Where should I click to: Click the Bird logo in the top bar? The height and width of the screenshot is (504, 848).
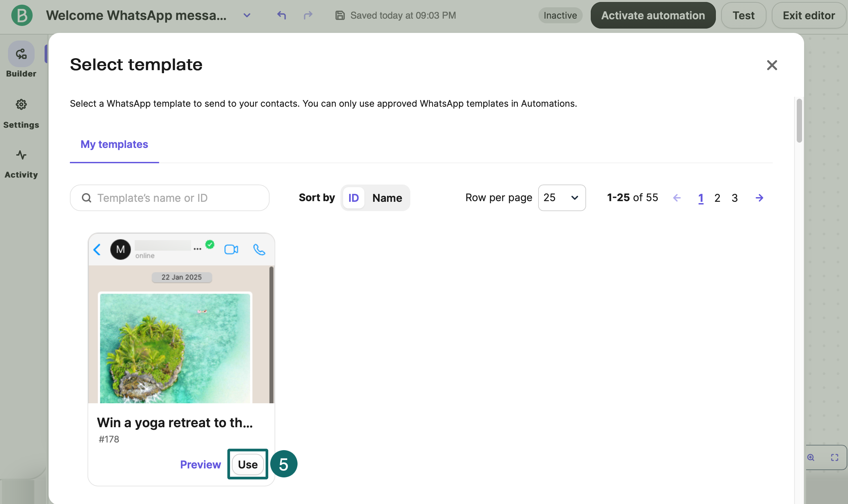(21, 15)
